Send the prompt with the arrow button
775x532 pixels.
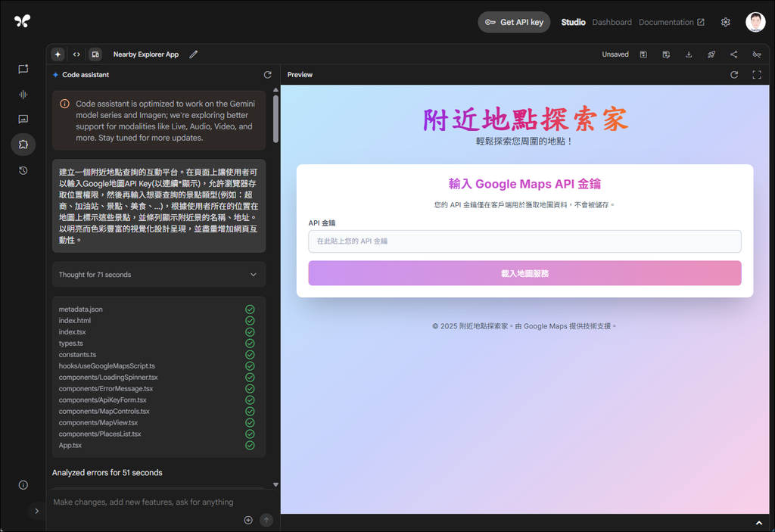click(266, 520)
